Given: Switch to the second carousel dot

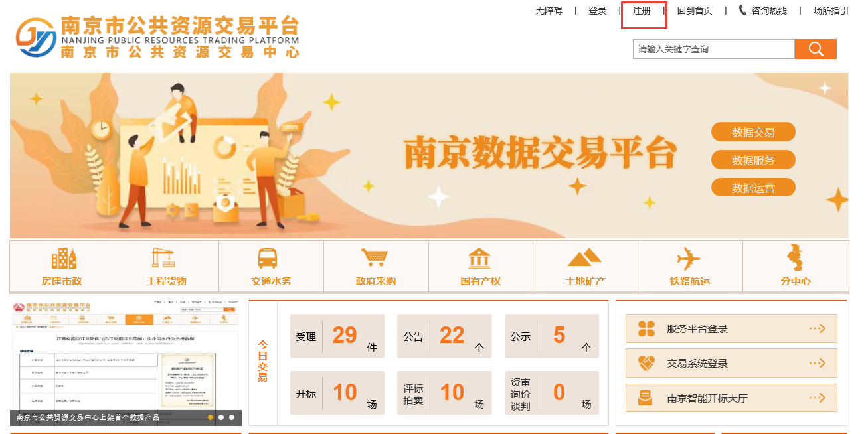Looking at the screenshot, I should pos(221,417).
